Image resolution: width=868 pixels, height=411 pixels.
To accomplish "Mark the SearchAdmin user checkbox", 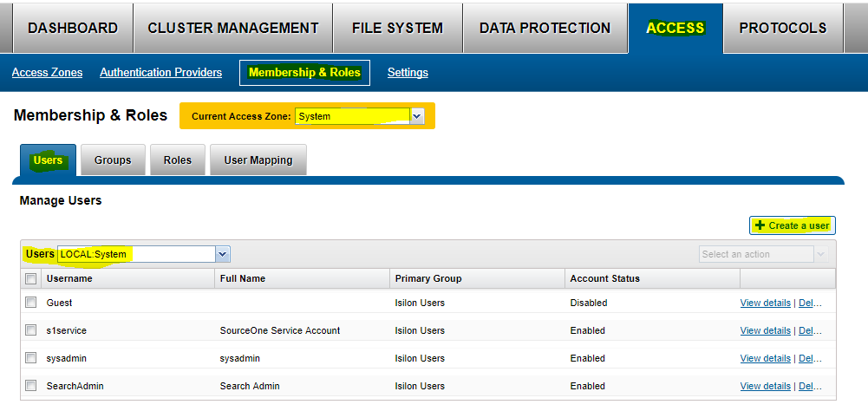I will tap(31, 386).
